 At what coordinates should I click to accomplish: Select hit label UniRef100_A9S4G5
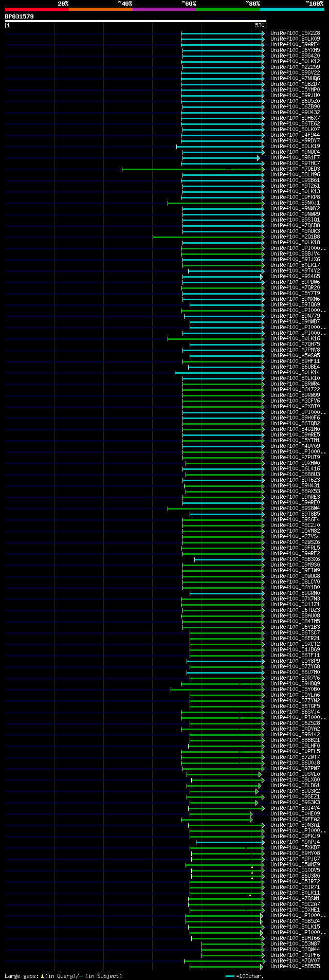coord(295,276)
